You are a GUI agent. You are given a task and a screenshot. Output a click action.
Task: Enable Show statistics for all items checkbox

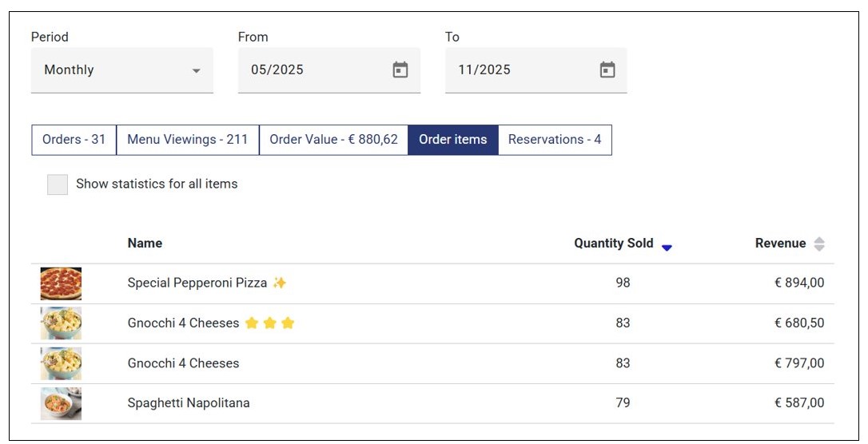pos(58,184)
